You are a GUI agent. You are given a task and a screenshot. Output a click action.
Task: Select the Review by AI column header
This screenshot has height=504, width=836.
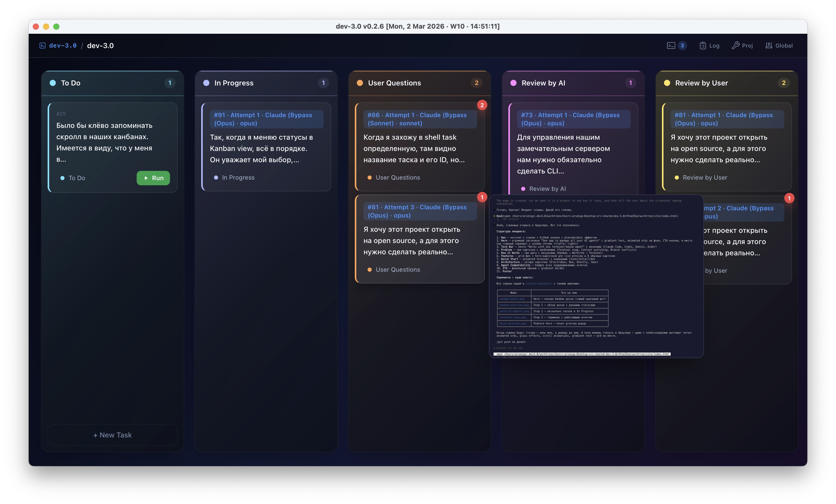(543, 82)
